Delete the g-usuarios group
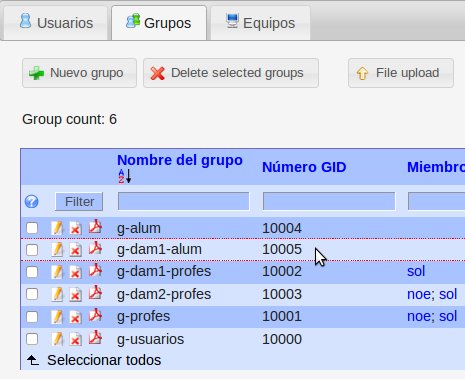This screenshot has height=379, width=465. [76, 340]
